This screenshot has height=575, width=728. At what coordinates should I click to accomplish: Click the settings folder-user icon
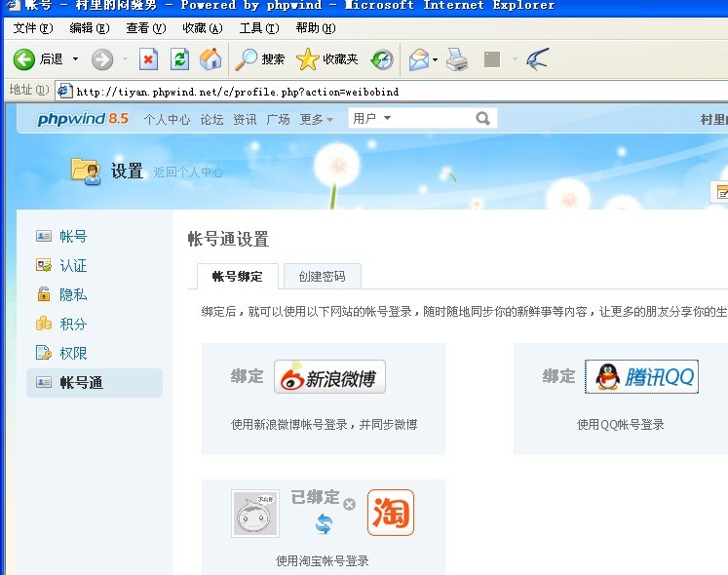point(86,171)
